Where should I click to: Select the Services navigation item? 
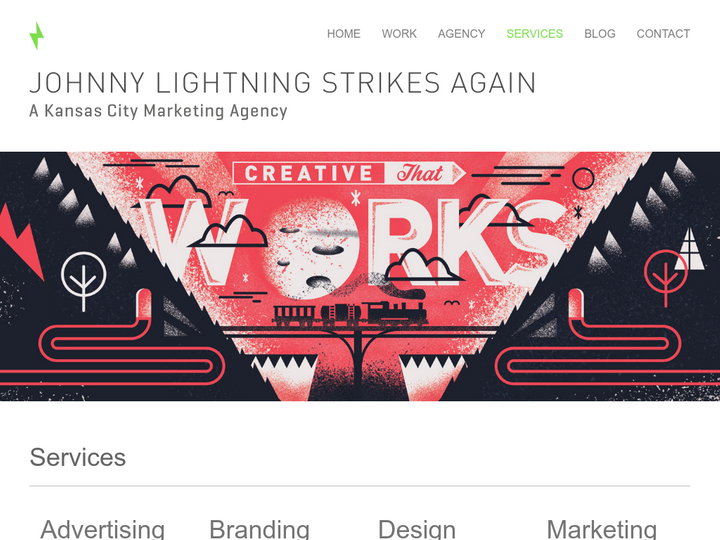point(534,34)
